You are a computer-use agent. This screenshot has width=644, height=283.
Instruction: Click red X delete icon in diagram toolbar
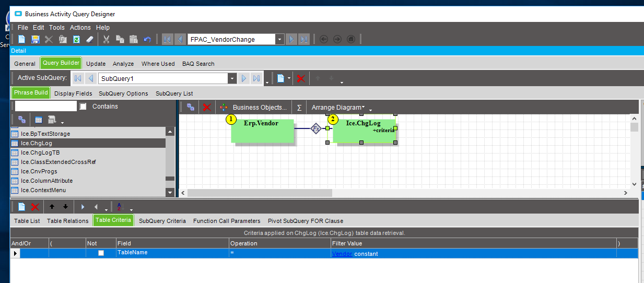pyautogui.click(x=206, y=107)
